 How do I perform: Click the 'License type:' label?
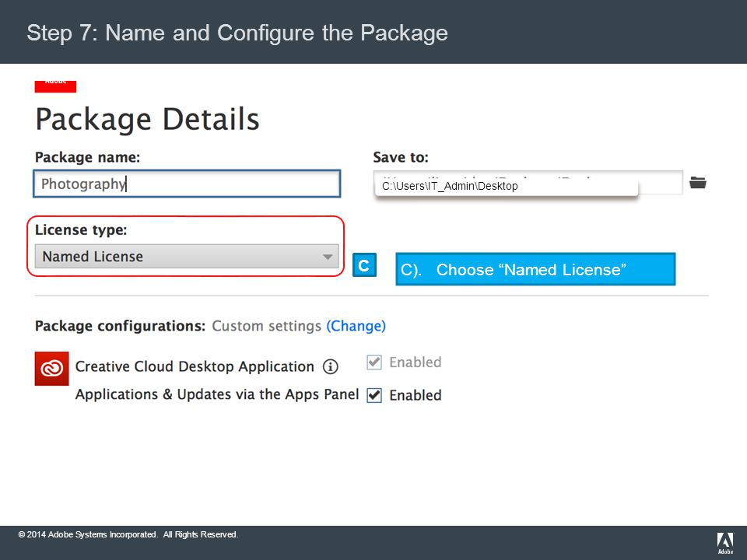(81, 230)
